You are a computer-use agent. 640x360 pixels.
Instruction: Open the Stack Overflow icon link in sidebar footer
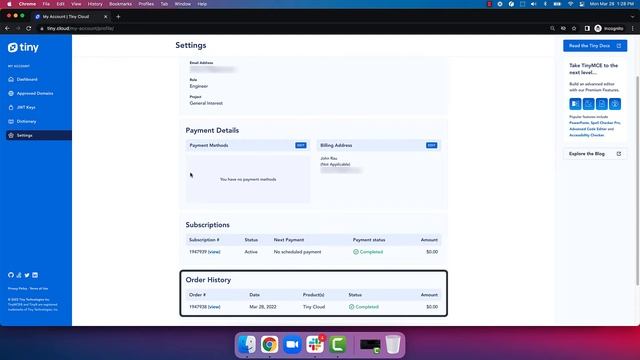[19, 275]
